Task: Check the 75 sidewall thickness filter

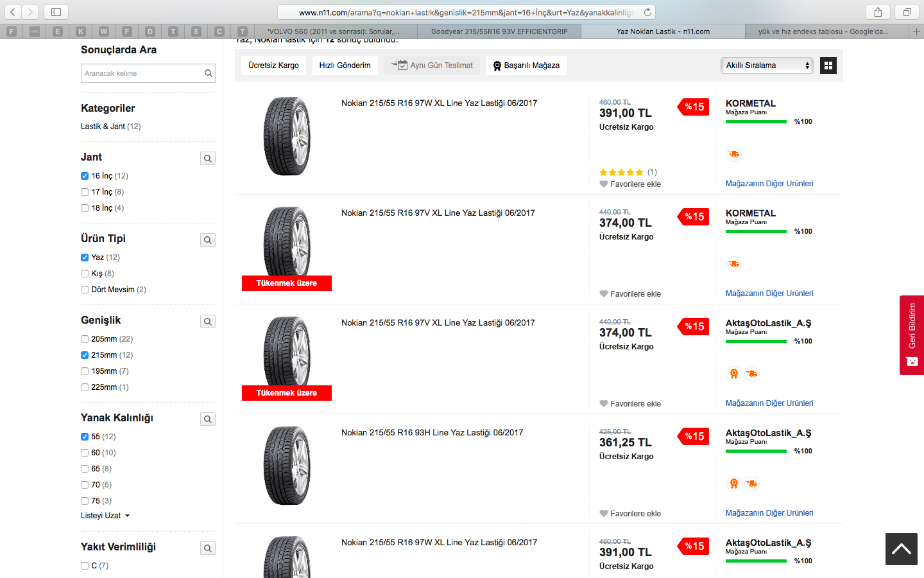Action: (85, 501)
